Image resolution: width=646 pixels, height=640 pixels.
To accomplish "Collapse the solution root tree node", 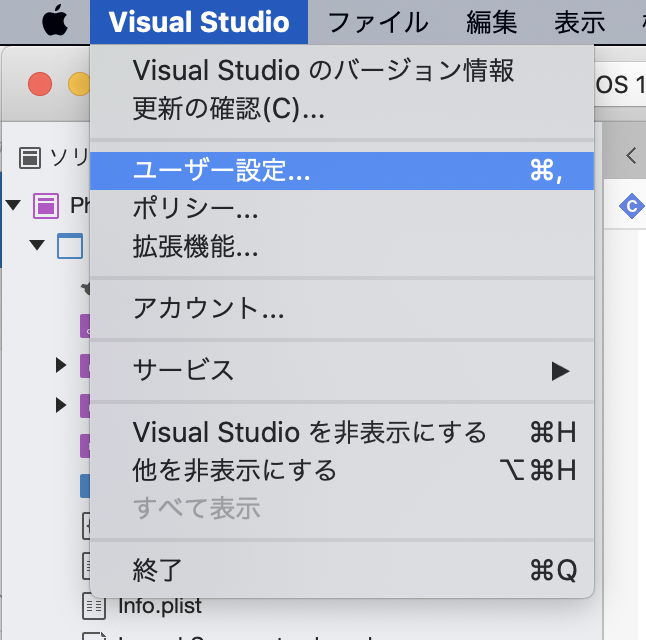I will [13, 204].
